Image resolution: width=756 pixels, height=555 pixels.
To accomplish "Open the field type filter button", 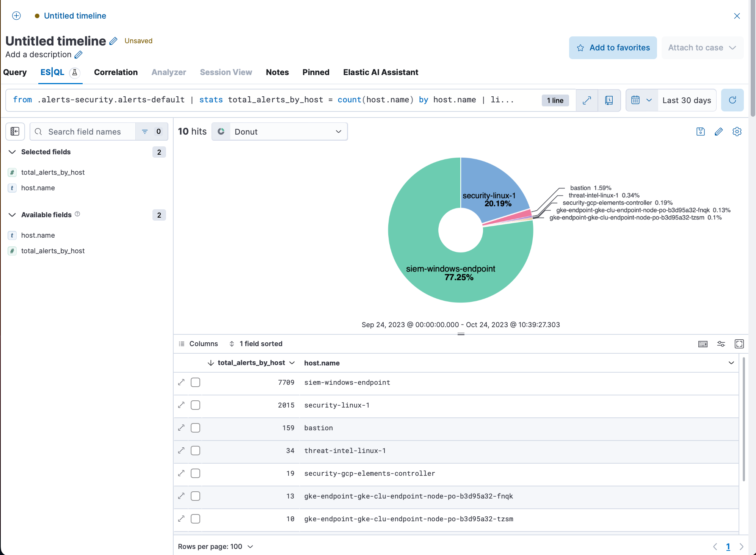I will click(x=152, y=132).
